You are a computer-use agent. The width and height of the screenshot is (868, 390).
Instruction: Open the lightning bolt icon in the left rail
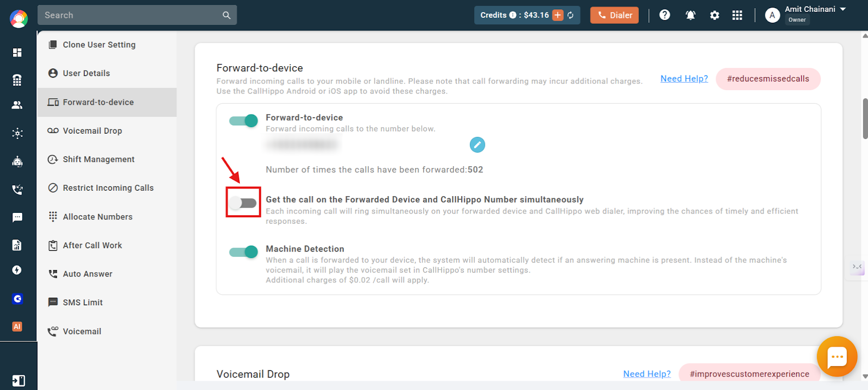(x=17, y=270)
